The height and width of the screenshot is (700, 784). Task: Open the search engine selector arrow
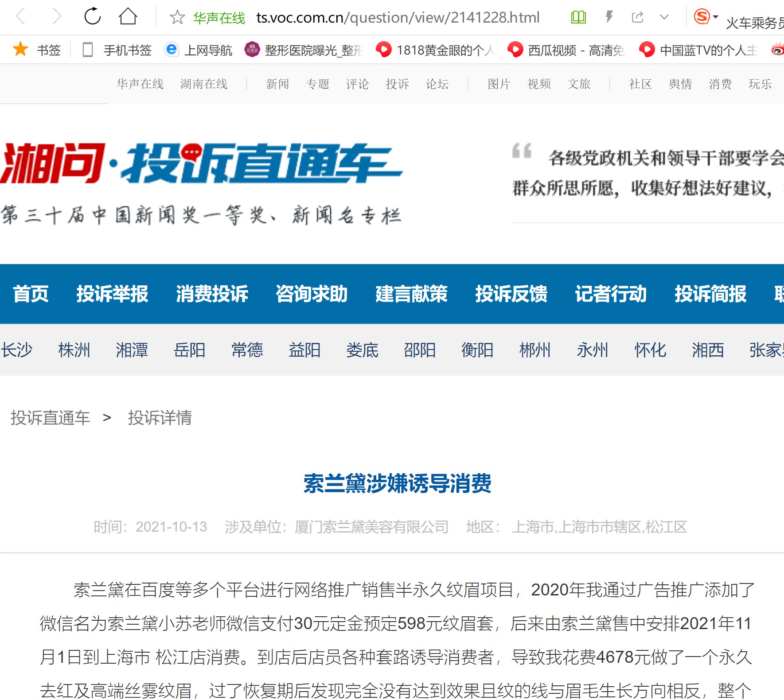[x=715, y=17]
